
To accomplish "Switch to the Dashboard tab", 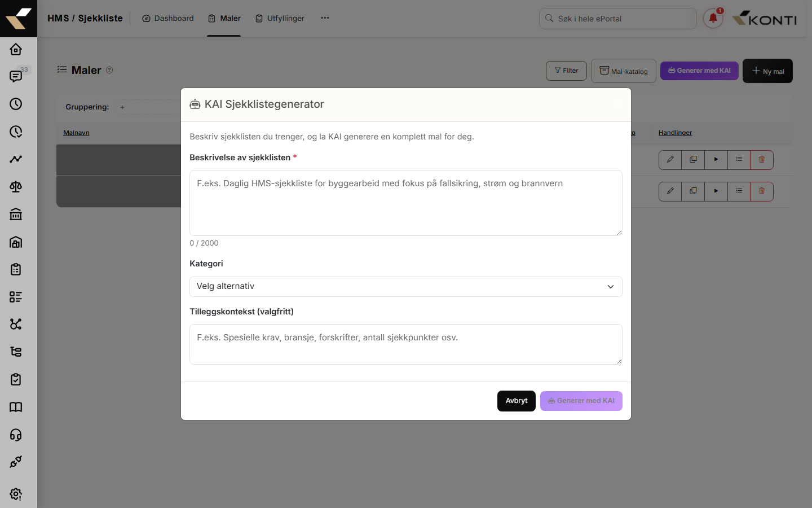I will point(168,19).
